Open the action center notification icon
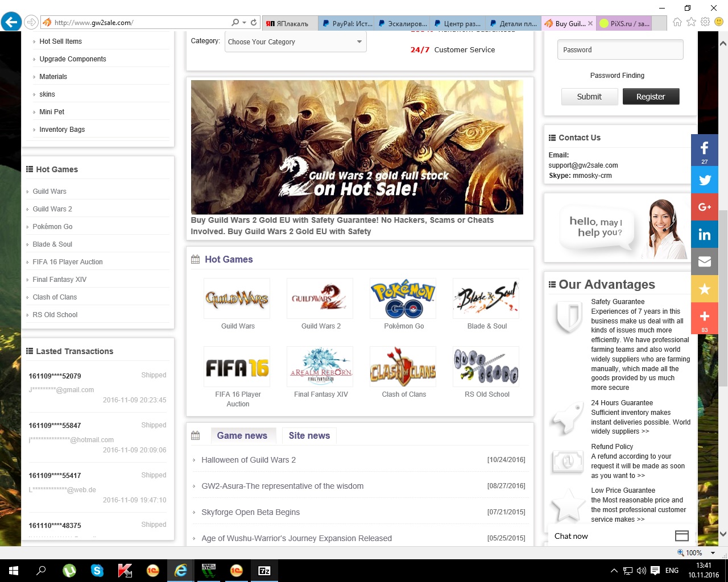The height and width of the screenshot is (582, 728). pos(655,571)
